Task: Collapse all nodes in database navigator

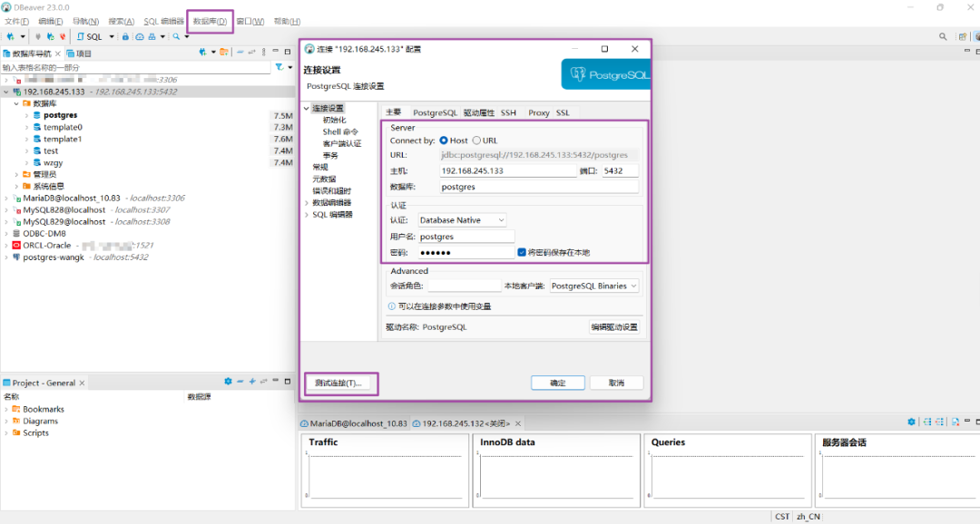Action: pos(240,53)
